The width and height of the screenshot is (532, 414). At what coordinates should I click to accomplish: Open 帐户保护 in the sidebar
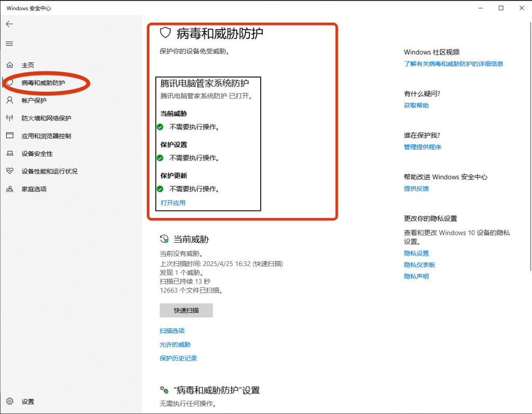pos(34,100)
